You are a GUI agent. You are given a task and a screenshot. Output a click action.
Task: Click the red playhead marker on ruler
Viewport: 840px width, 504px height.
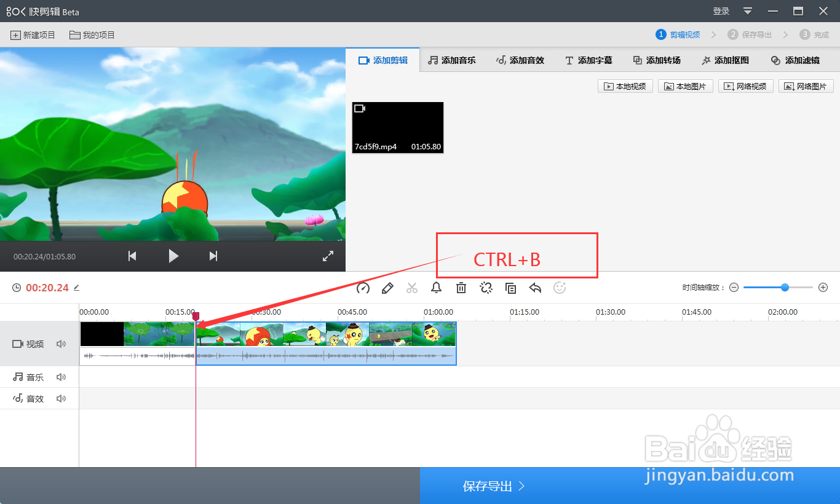(x=196, y=316)
